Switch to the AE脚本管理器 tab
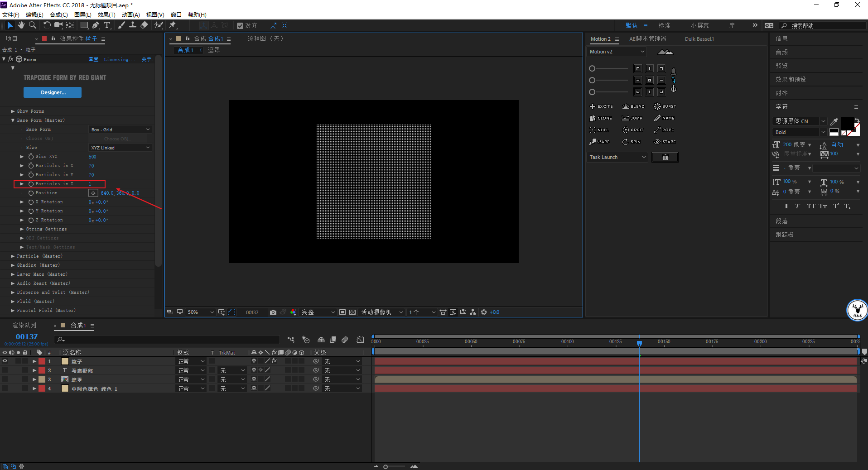 point(647,39)
